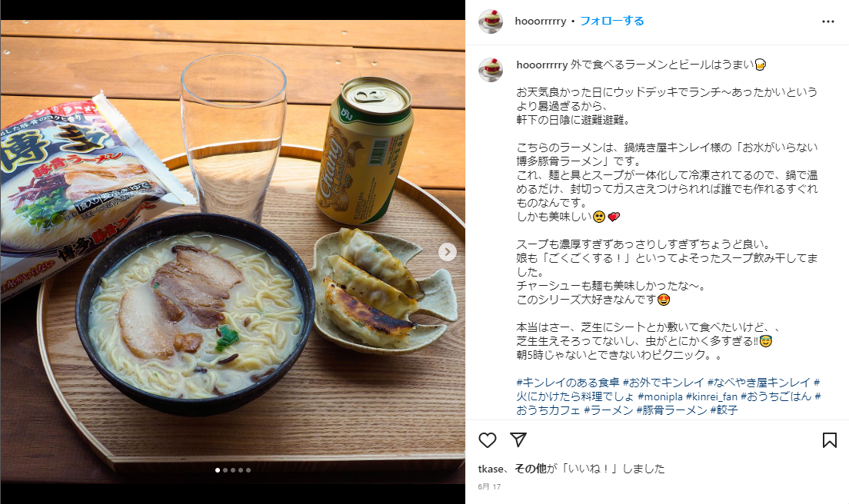
Task: Open the hooorrrrry username link in the header
Action: [541, 21]
